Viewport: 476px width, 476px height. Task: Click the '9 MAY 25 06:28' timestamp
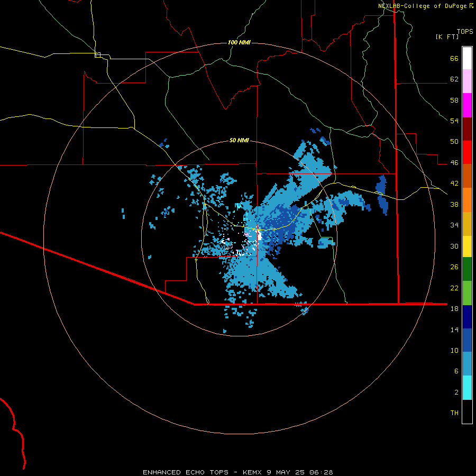[300, 472]
